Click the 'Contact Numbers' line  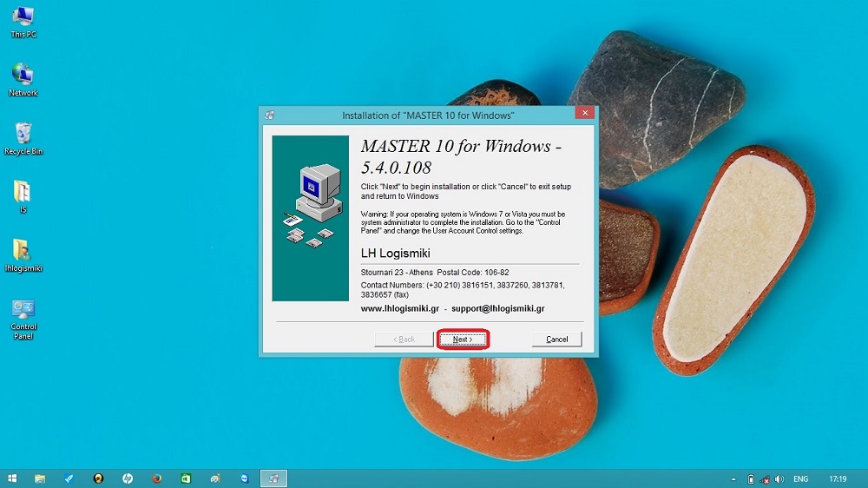click(x=463, y=290)
